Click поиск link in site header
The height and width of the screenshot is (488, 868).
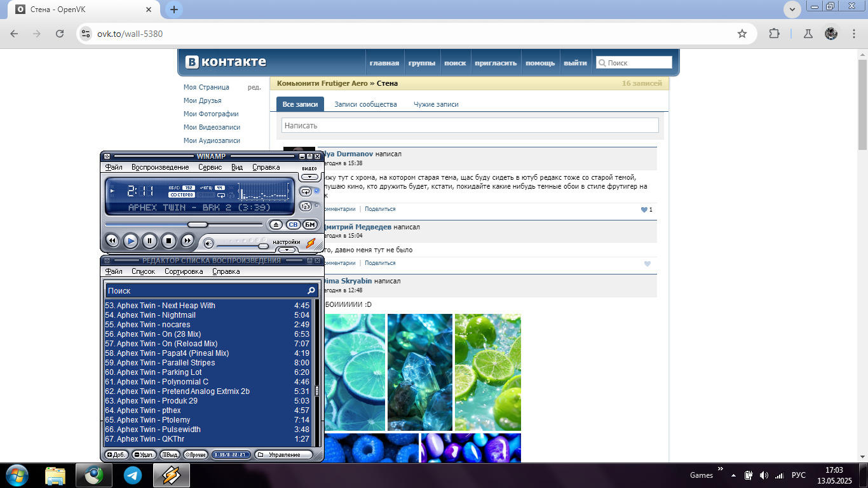click(x=455, y=63)
